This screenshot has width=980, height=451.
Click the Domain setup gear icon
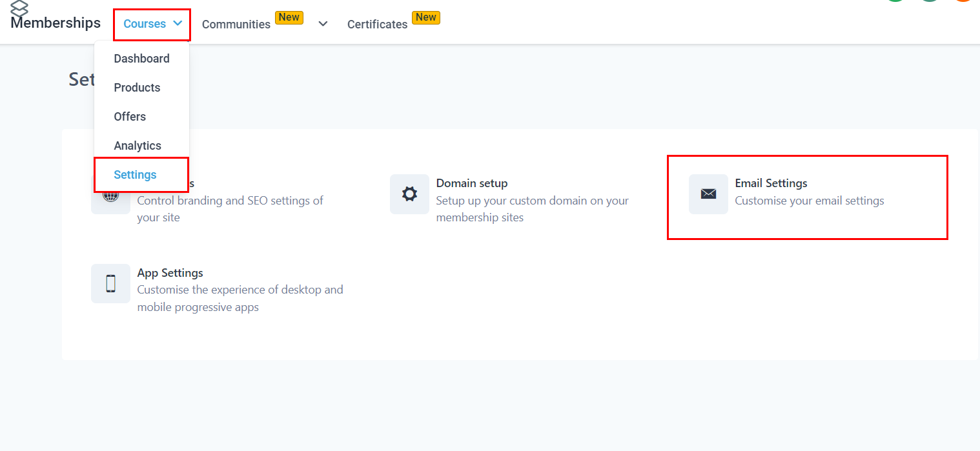click(x=409, y=194)
